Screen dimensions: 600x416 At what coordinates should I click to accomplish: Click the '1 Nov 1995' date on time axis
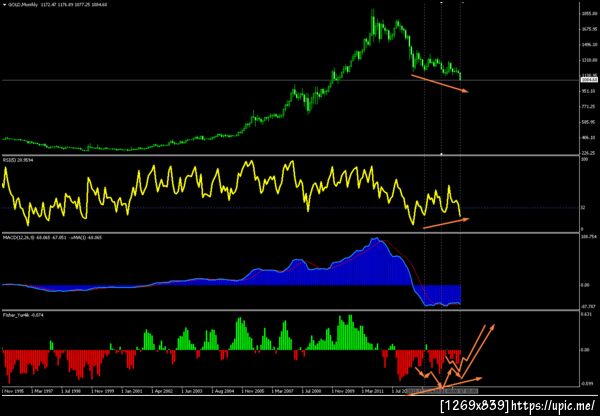[15, 392]
